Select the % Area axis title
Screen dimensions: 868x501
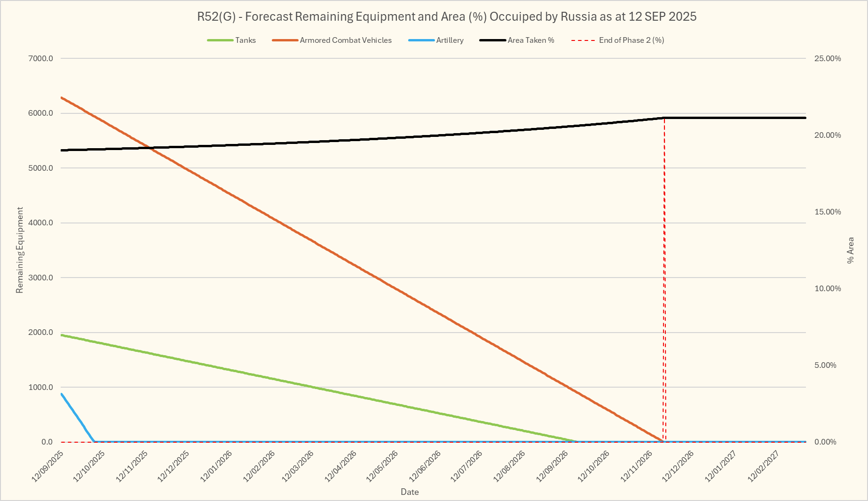coord(850,250)
